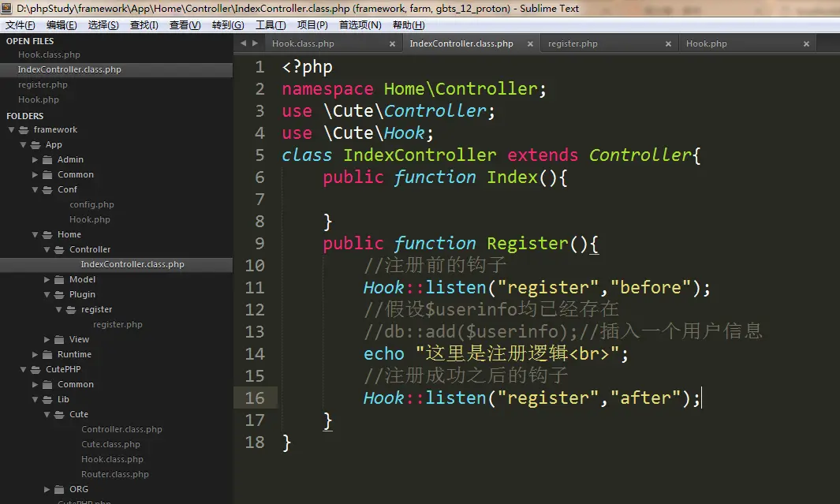
Task: Click the Admin folder icon
Action: [47, 159]
